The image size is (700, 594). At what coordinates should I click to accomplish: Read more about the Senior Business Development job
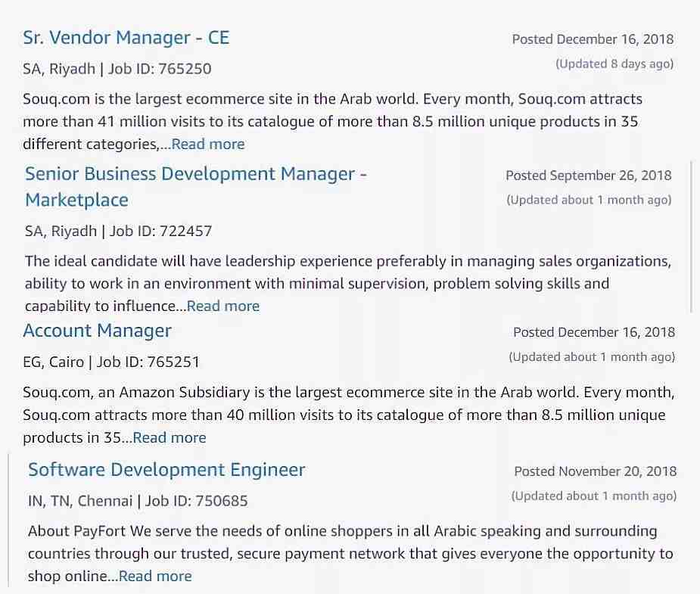tap(222, 306)
